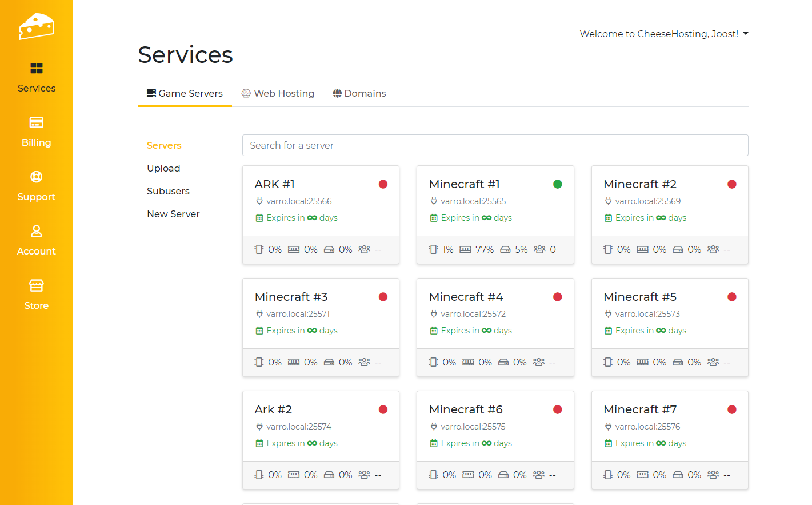The height and width of the screenshot is (505, 812).
Task: Go to the Upload section
Action: point(163,168)
